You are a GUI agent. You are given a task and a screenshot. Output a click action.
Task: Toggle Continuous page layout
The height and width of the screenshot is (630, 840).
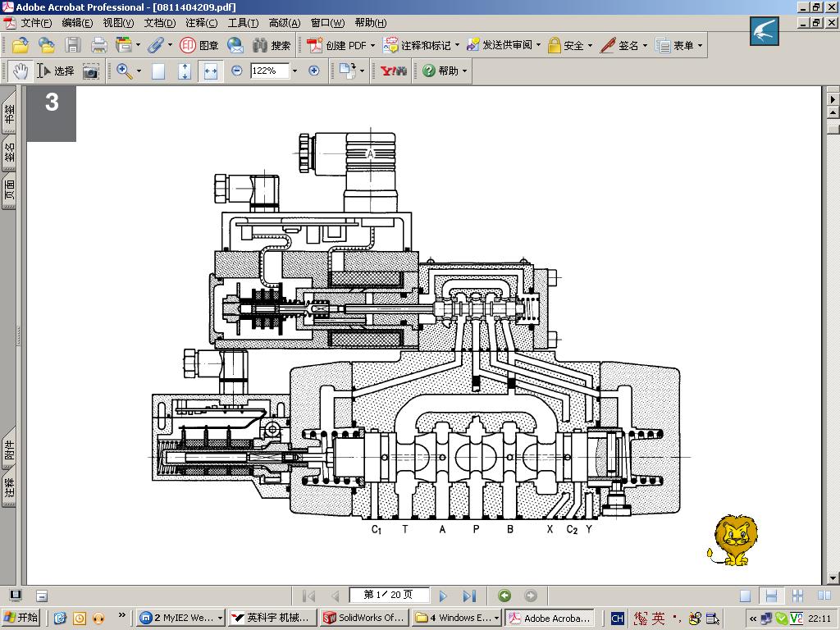pyautogui.click(x=771, y=596)
